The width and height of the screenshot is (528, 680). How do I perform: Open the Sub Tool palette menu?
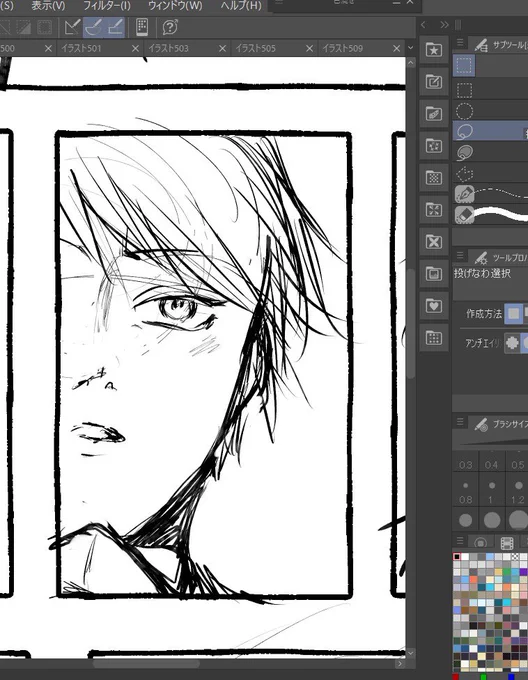460,42
